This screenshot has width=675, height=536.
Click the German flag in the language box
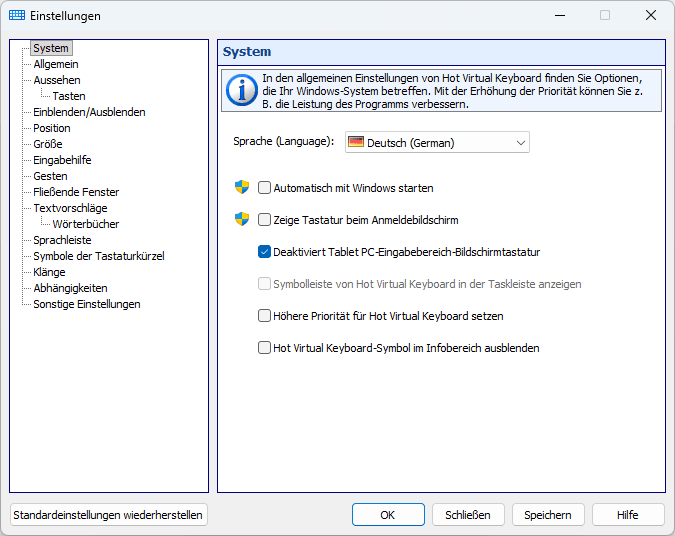click(356, 142)
